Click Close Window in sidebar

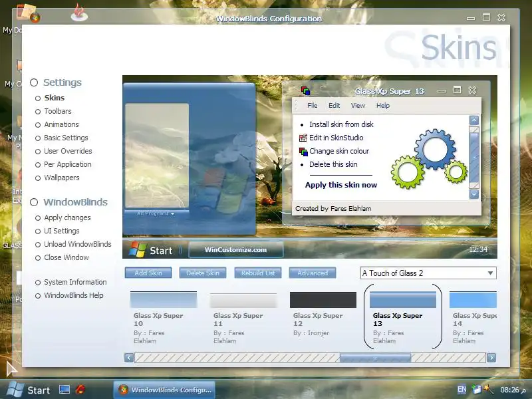click(66, 257)
